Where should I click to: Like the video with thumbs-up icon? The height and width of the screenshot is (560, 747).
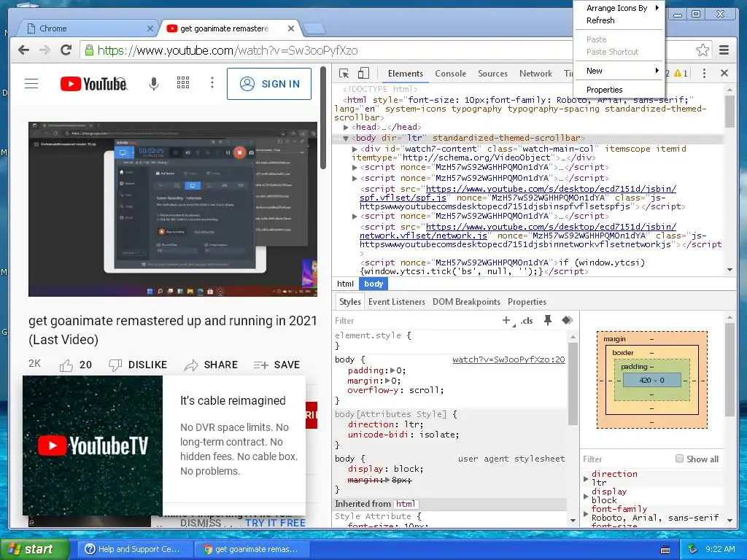[66, 365]
